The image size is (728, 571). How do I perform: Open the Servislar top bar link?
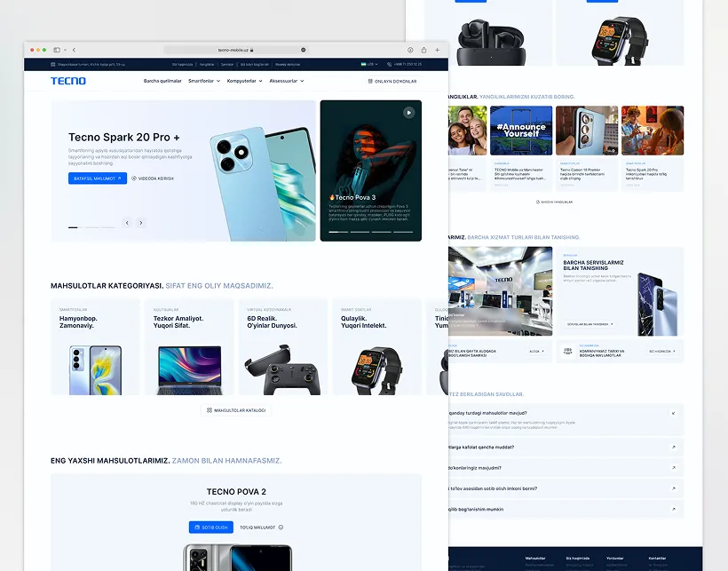point(227,65)
